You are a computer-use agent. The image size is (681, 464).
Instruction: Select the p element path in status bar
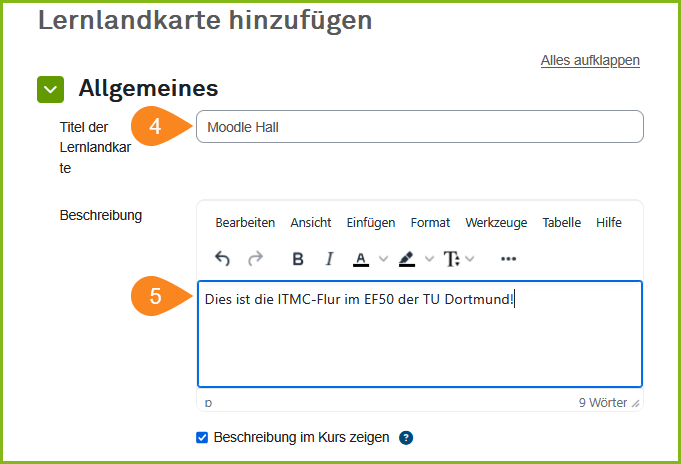[208, 404]
